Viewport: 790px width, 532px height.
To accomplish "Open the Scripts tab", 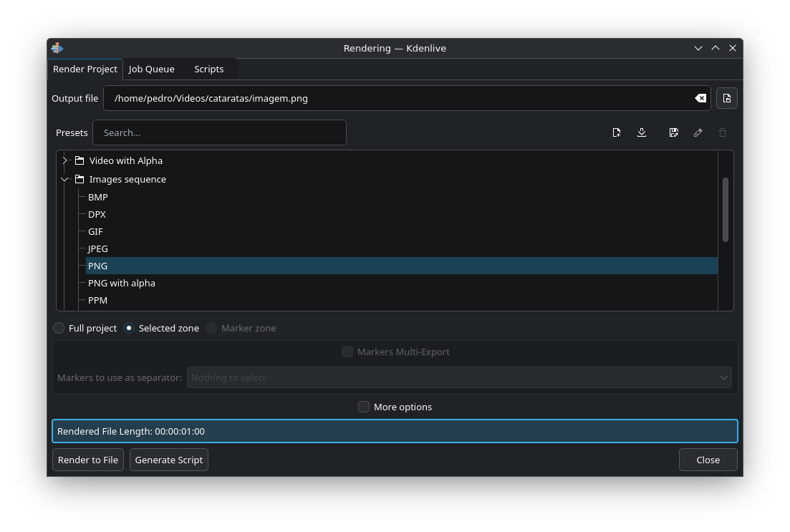I will pyautogui.click(x=208, y=69).
